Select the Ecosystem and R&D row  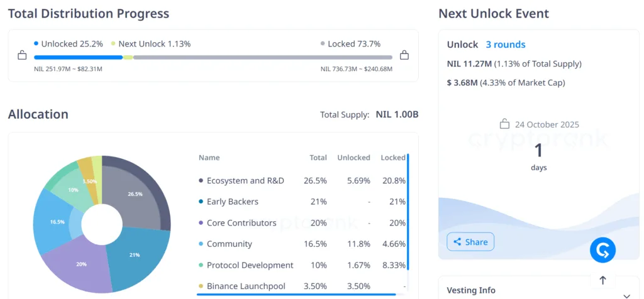coord(245,181)
